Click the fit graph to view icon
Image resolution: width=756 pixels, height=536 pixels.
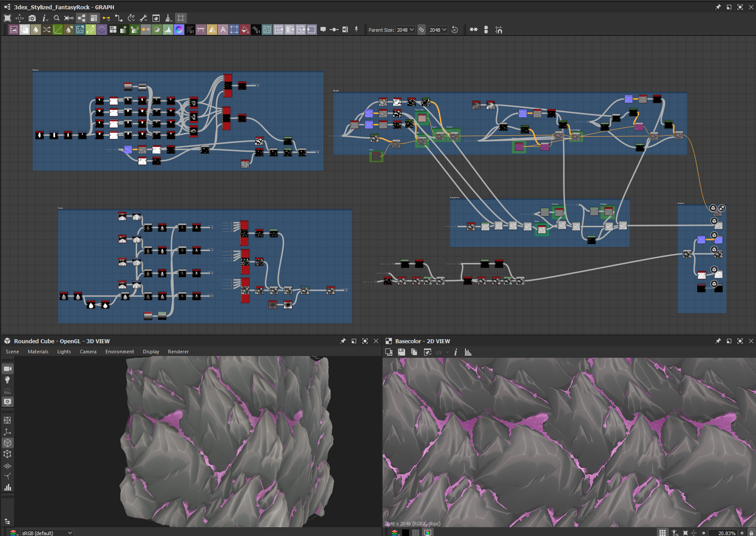(x=7, y=18)
